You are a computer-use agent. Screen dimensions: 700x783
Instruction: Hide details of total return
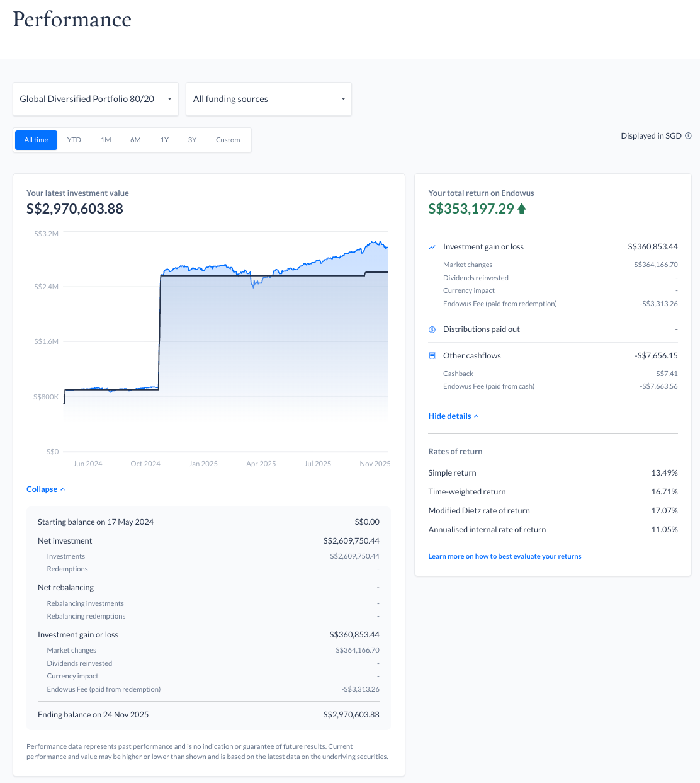pos(449,416)
